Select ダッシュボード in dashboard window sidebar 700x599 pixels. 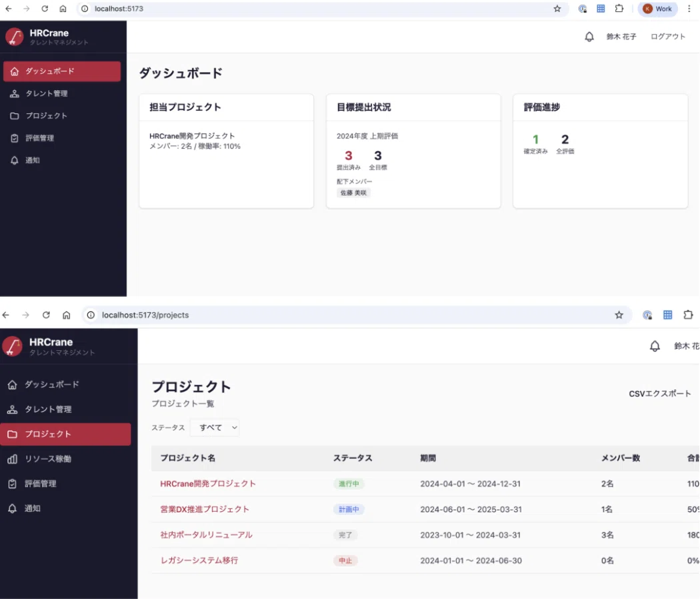pyautogui.click(x=62, y=71)
